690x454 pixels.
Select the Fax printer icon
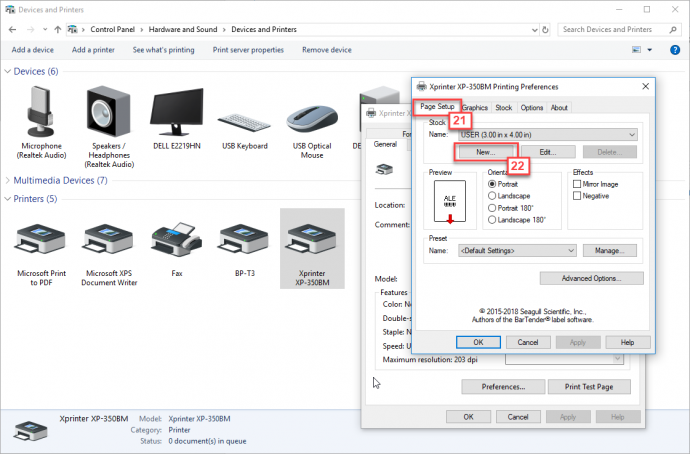click(x=176, y=240)
